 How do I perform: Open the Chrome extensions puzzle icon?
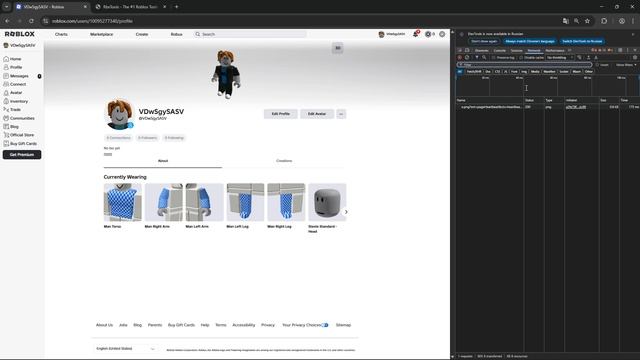coord(604,21)
